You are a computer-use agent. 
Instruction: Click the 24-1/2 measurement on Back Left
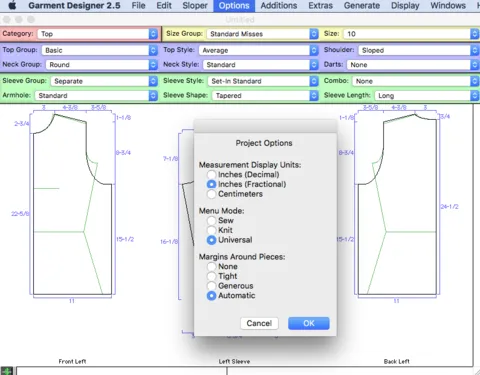coord(449,207)
